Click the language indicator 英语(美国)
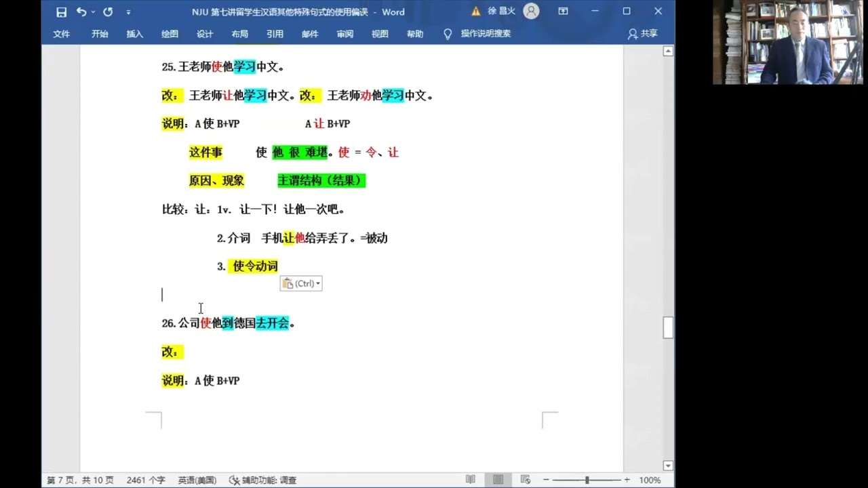The image size is (868, 488). [x=197, y=480]
